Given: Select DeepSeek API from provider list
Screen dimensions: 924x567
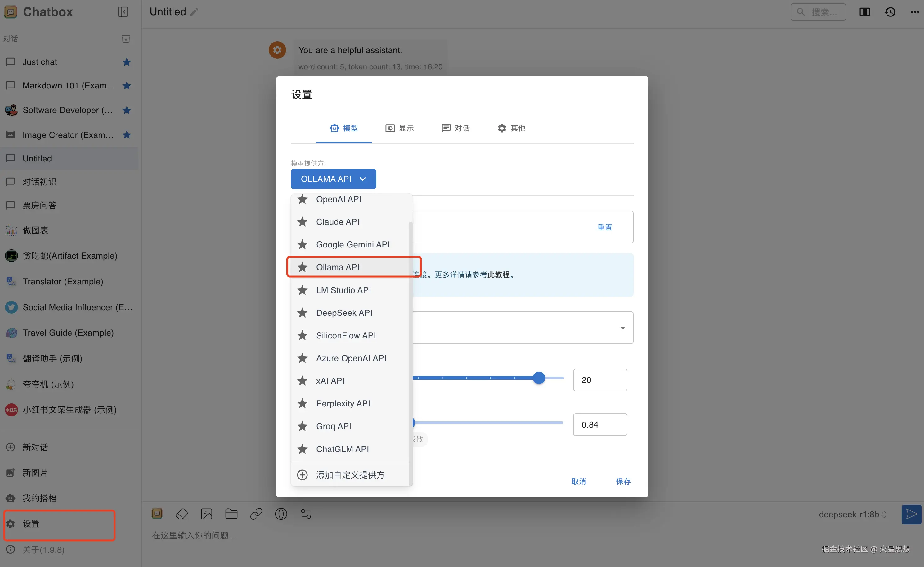Looking at the screenshot, I should [x=344, y=313].
